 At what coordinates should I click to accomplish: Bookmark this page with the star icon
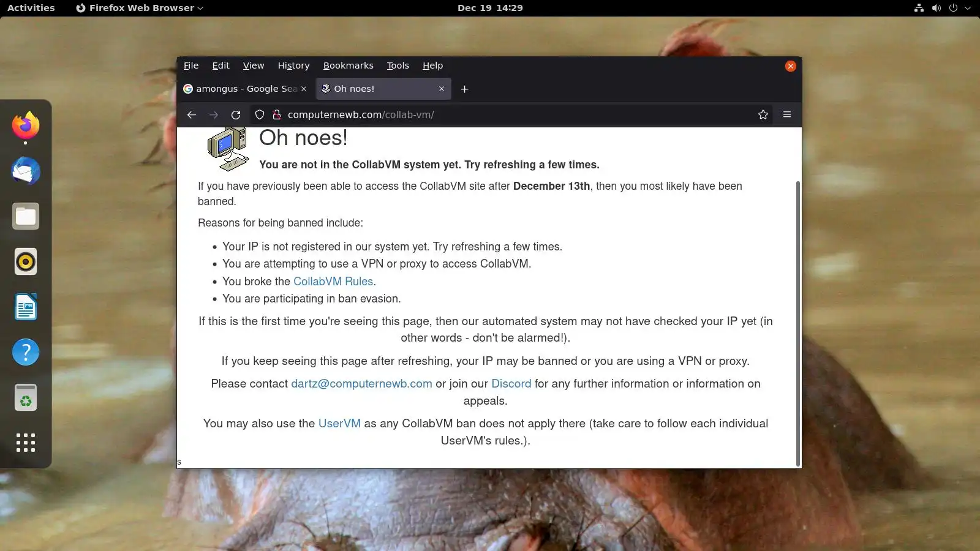763,114
